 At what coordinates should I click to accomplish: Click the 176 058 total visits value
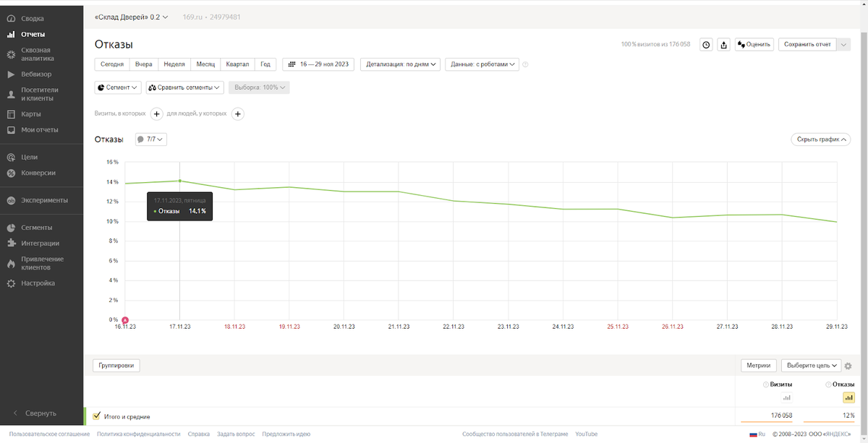coord(781,416)
